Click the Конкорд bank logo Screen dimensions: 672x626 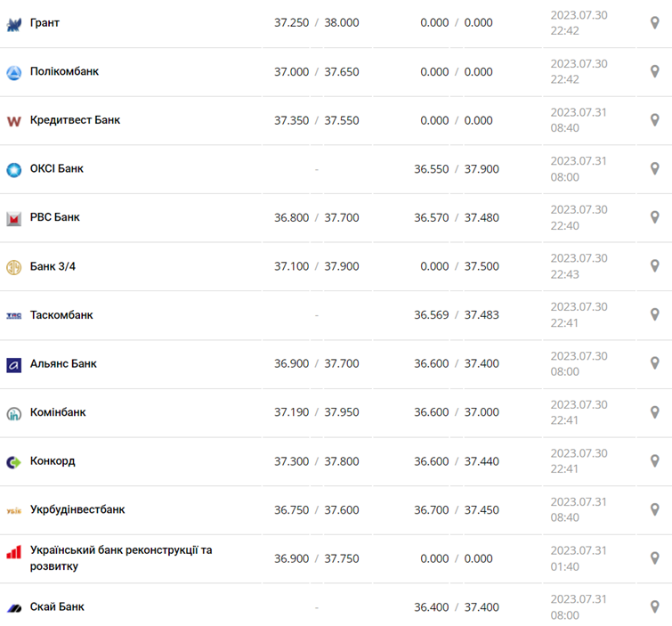[x=14, y=461]
